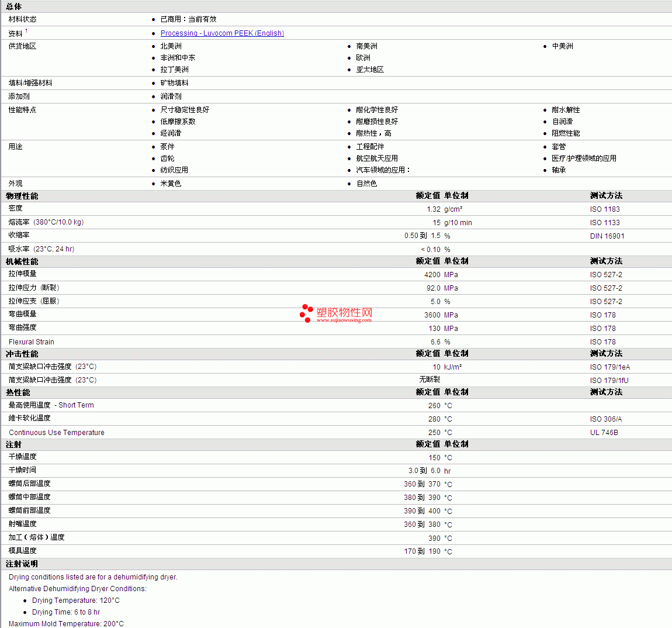Image resolution: width=672 pixels, height=628 pixels.
Task: Click the Flexural Strain row label
Action: [x=32, y=342]
